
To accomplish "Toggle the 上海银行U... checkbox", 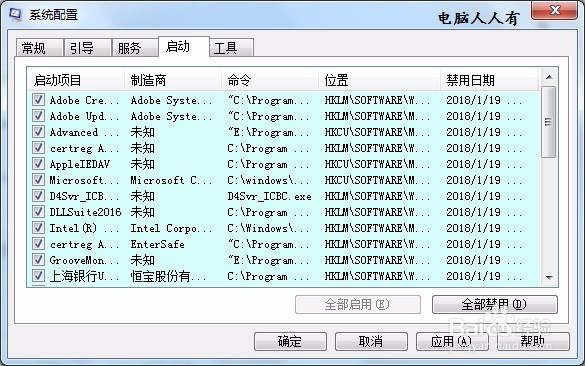I will pos(38,276).
